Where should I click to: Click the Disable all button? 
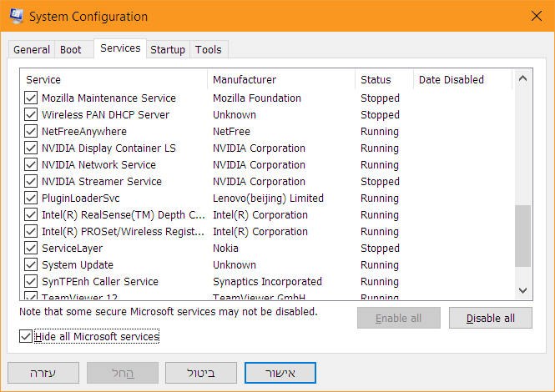click(491, 318)
